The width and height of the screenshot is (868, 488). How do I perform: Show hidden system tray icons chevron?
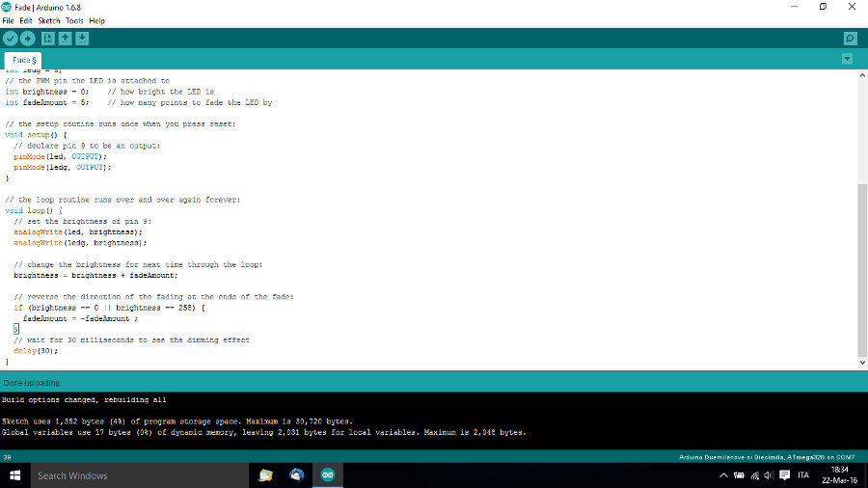coord(723,475)
